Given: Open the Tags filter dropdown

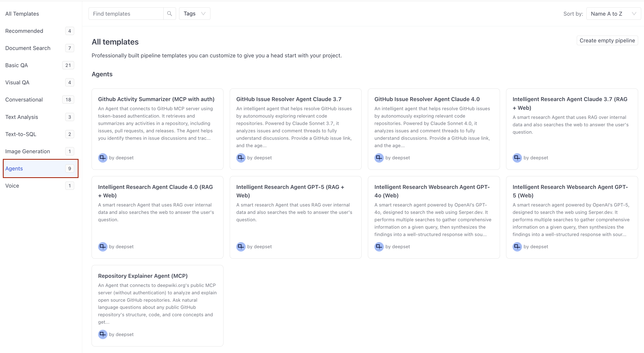Looking at the screenshot, I should coord(194,13).
